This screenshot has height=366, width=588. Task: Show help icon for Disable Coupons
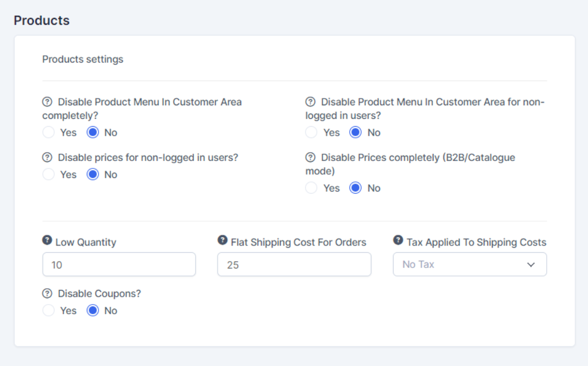(x=47, y=293)
